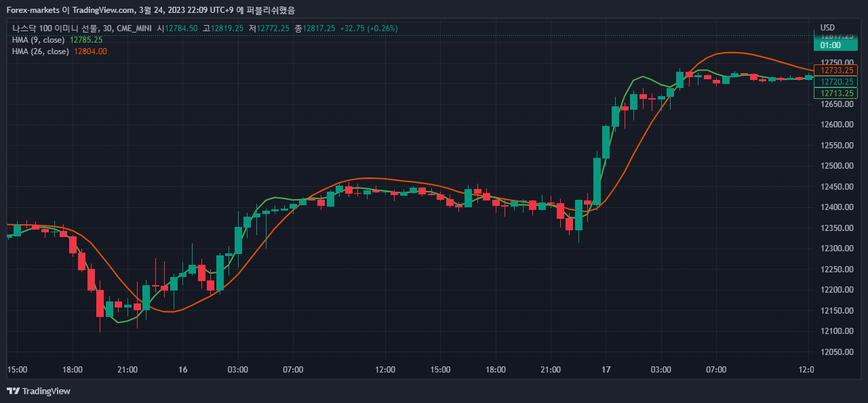The image size is (868, 403).
Task: Click the 12150.00 price axis label
Action: click(x=837, y=311)
